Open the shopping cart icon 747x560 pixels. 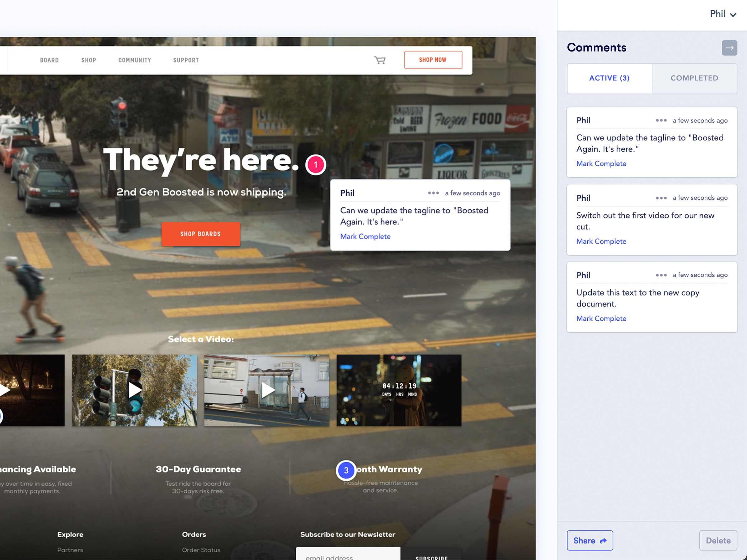coord(380,60)
